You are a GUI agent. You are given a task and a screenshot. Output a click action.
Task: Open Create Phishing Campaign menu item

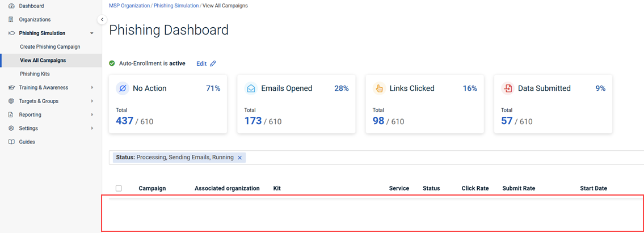pyautogui.click(x=50, y=46)
